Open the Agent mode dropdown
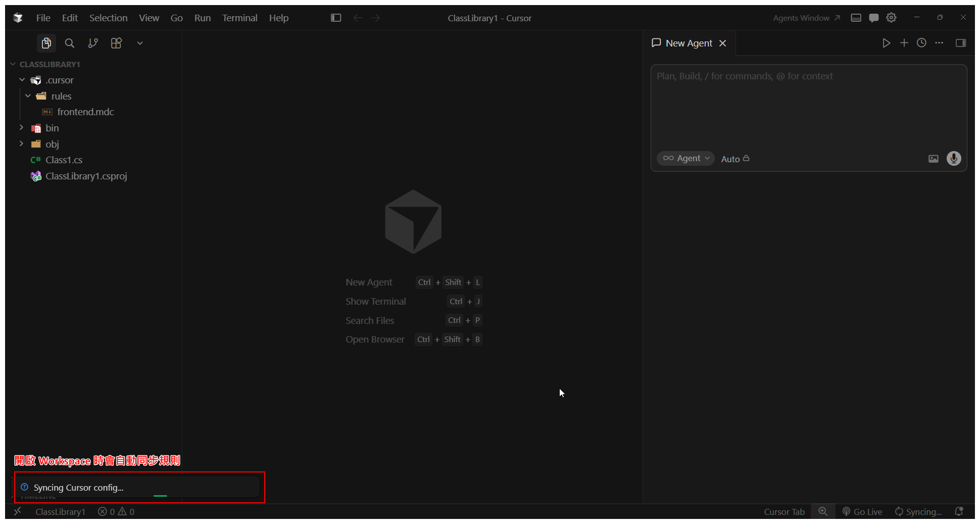 coord(685,159)
